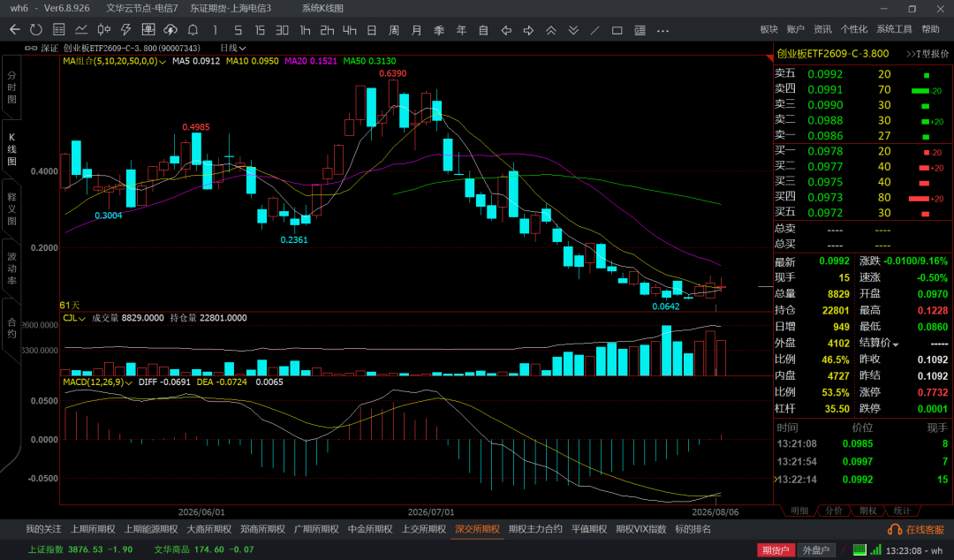This screenshot has width=954, height=560.
Task: Click the refresh circular arrow icon
Action: click(x=36, y=29)
